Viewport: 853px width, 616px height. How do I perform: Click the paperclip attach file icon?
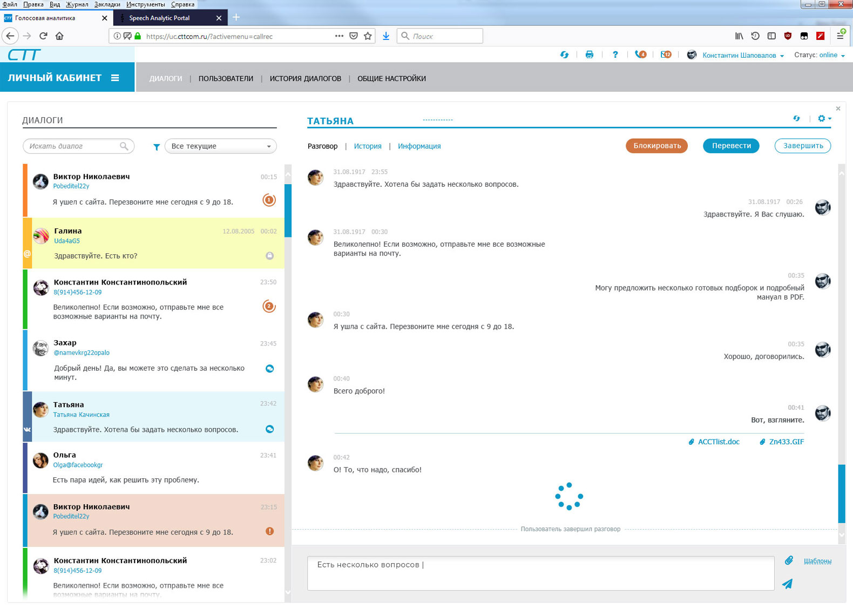pyautogui.click(x=789, y=560)
